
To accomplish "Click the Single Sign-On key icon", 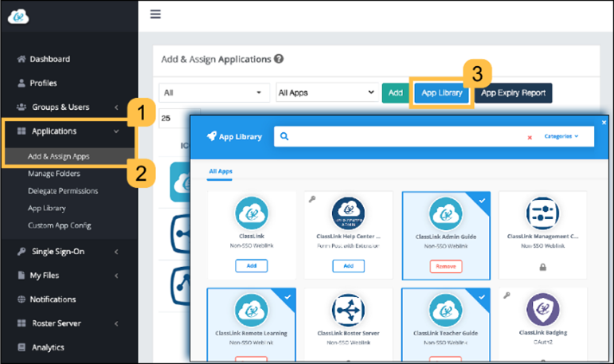I will (22, 252).
